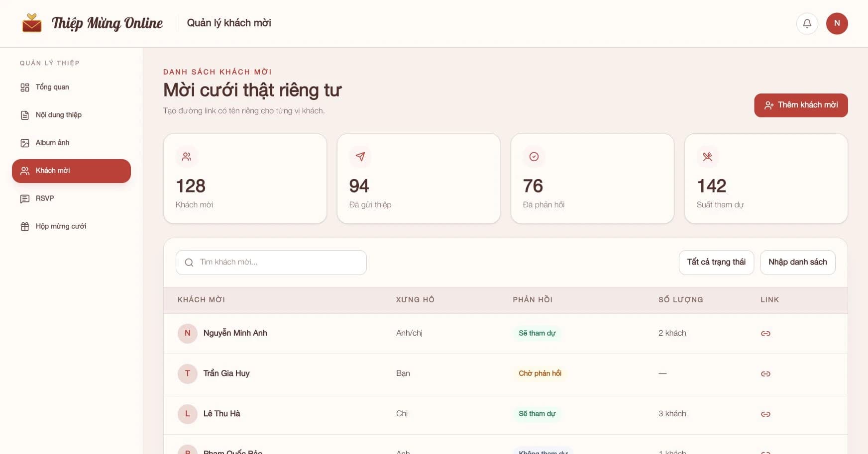Click avatar L of Lê Thu Hà
This screenshot has height=454, width=868.
click(188, 414)
